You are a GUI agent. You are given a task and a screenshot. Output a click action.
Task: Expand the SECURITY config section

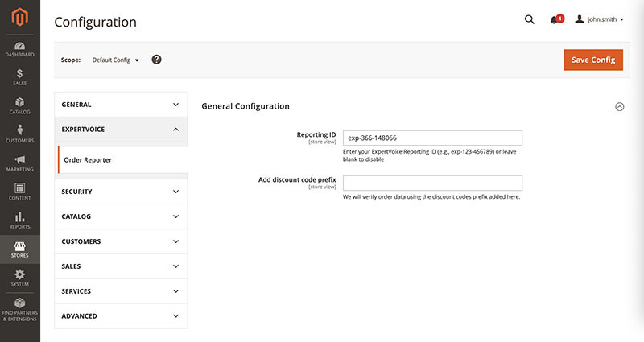click(121, 192)
